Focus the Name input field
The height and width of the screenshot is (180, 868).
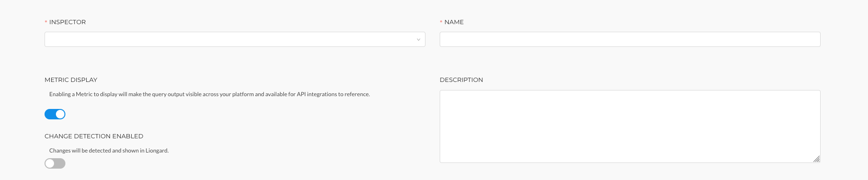(x=630, y=39)
